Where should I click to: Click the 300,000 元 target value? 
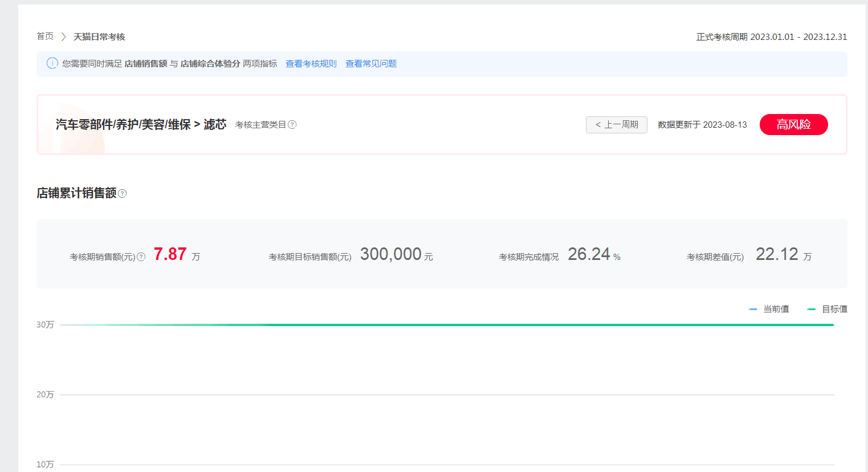click(x=397, y=254)
